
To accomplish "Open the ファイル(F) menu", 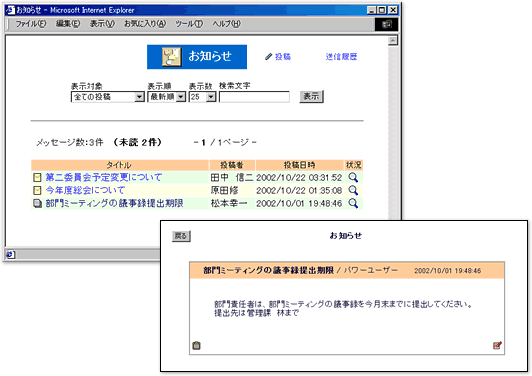I will click(31, 24).
